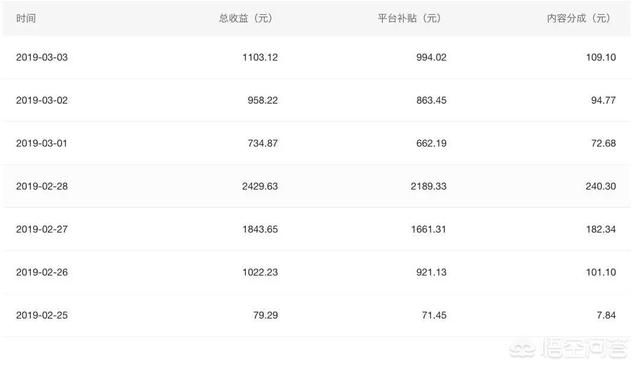Screen dimensions: 640x370
Task: Select the 2019-02-26 date cell
Action: pos(42,272)
